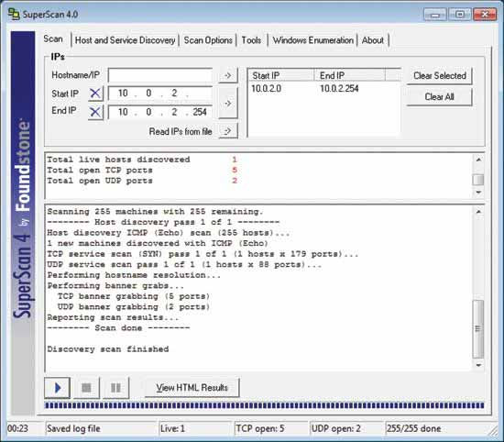Click the Clear Selected button
504x442 pixels.
(x=439, y=76)
